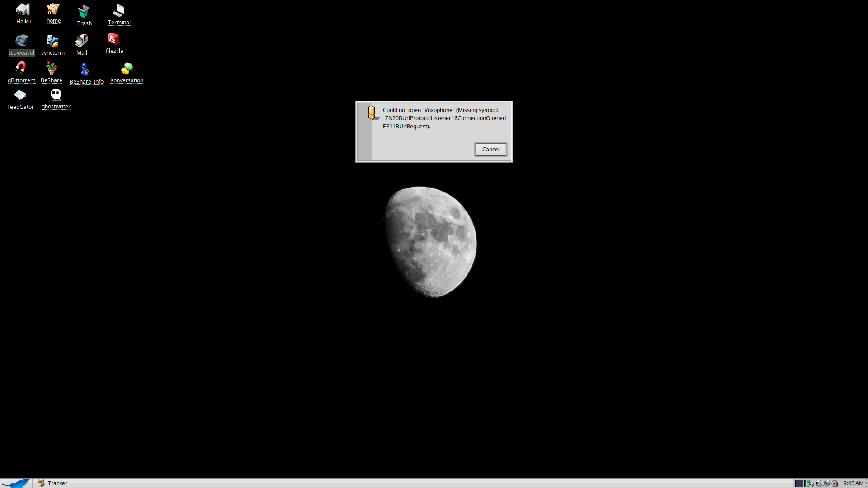Launch Terminal from the desktop
Screen dimensions: 868x488
coord(119,10)
